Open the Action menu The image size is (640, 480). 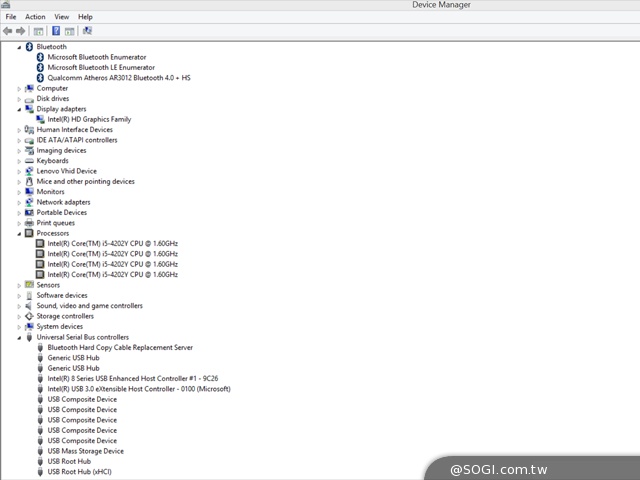coord(35,17)
